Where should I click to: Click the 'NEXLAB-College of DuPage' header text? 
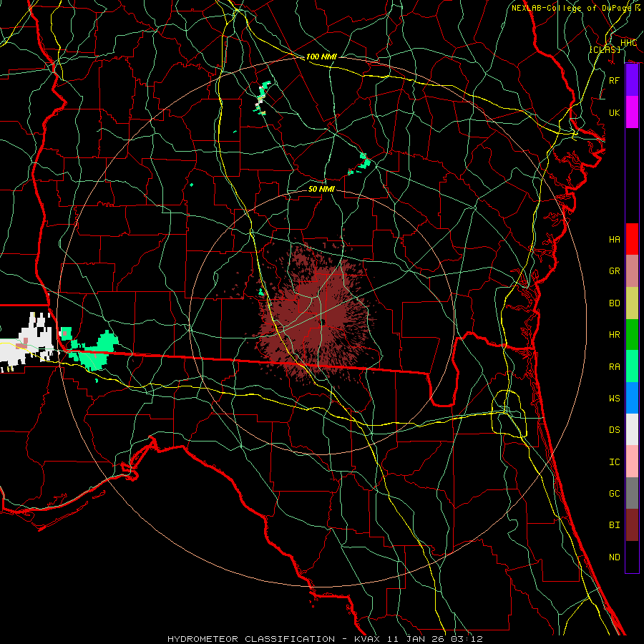(571, 8)
